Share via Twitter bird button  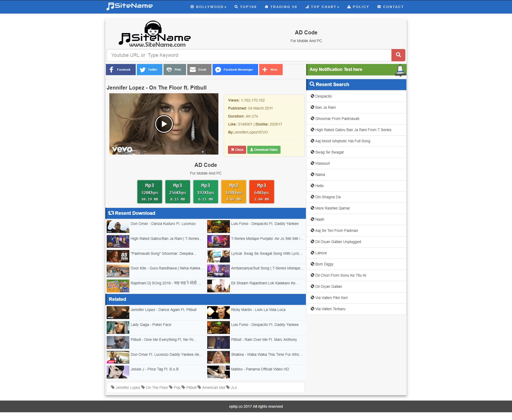pos(149,70)
